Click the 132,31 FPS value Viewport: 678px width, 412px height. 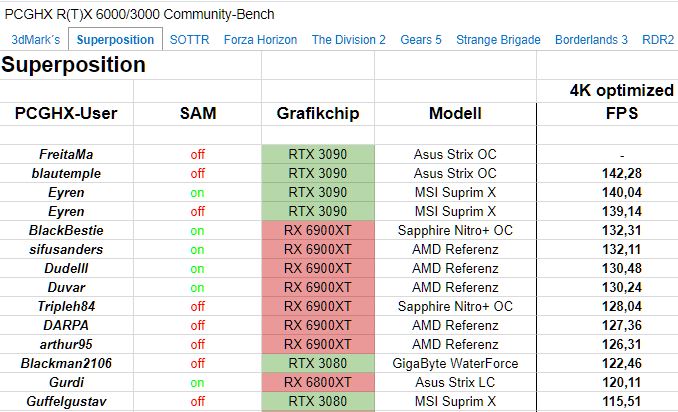[622, 230]
